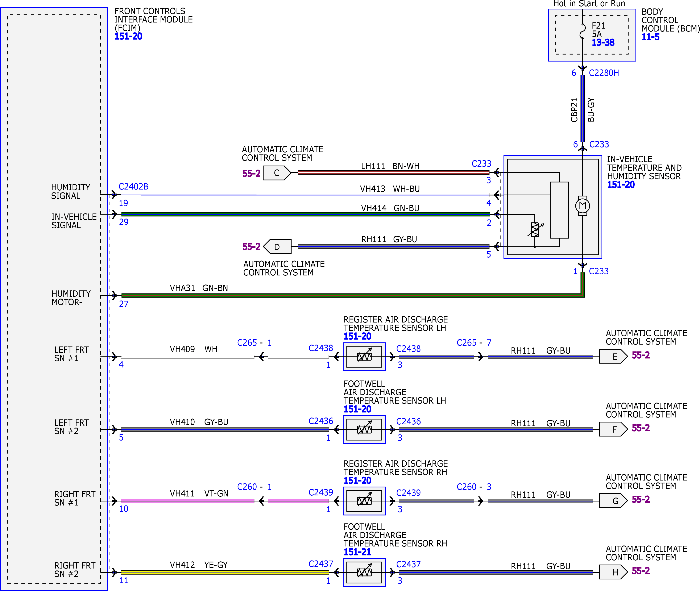Select wire label VH414 GN-BU

click(x=390, y=208)
